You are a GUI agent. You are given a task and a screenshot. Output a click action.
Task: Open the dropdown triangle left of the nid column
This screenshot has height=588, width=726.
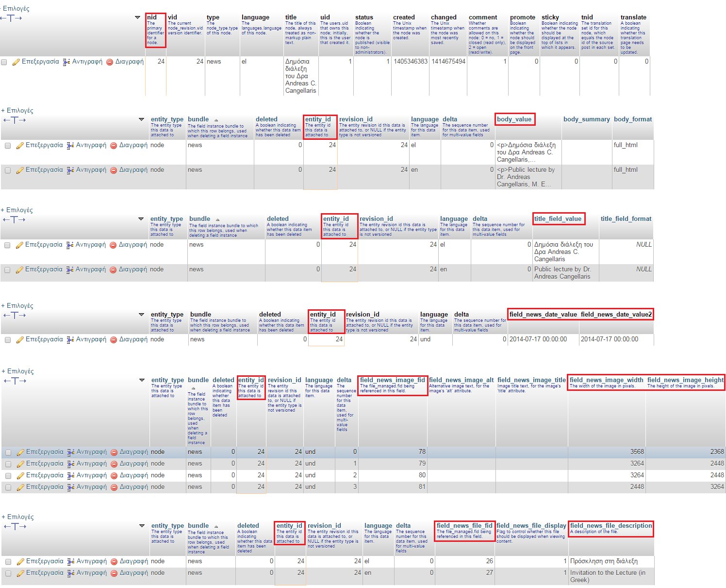click(138, 17)
